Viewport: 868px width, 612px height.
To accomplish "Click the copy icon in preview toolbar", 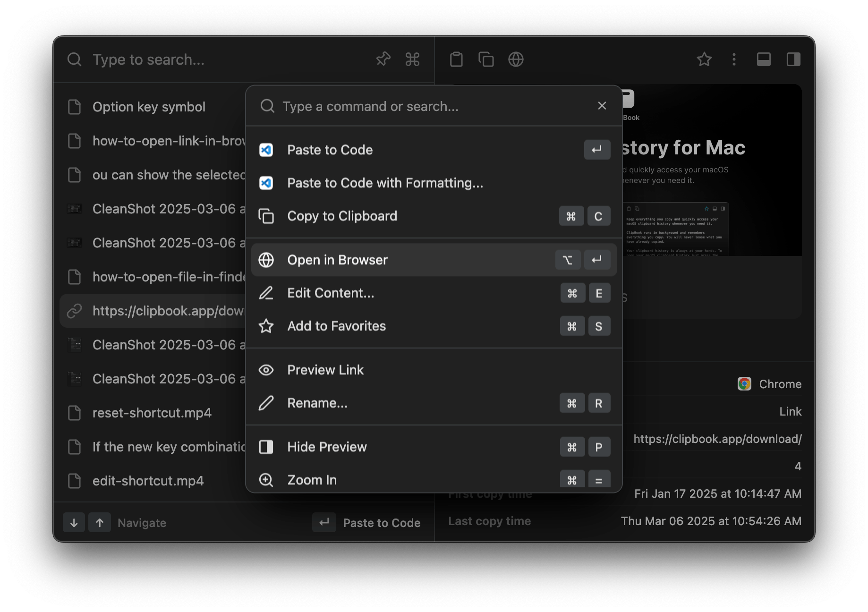I will pyautogui.click(x=486, y=59).
